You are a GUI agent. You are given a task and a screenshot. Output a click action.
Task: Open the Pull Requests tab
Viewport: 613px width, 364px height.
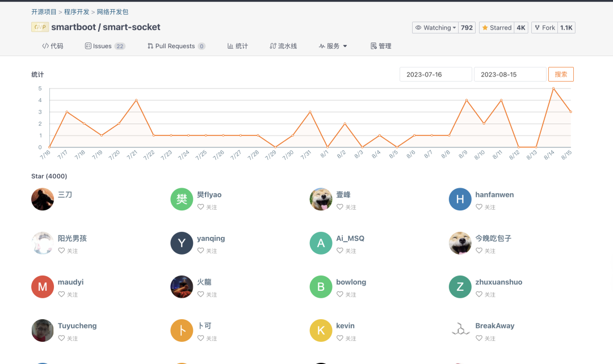pyautogui.click(x=177, y=46)
